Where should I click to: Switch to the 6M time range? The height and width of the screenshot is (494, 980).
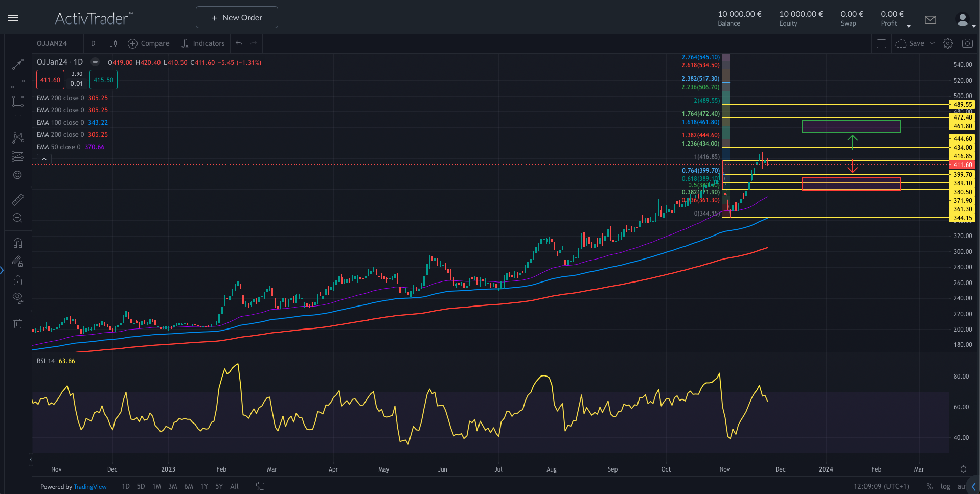click(x=189, y=486)
